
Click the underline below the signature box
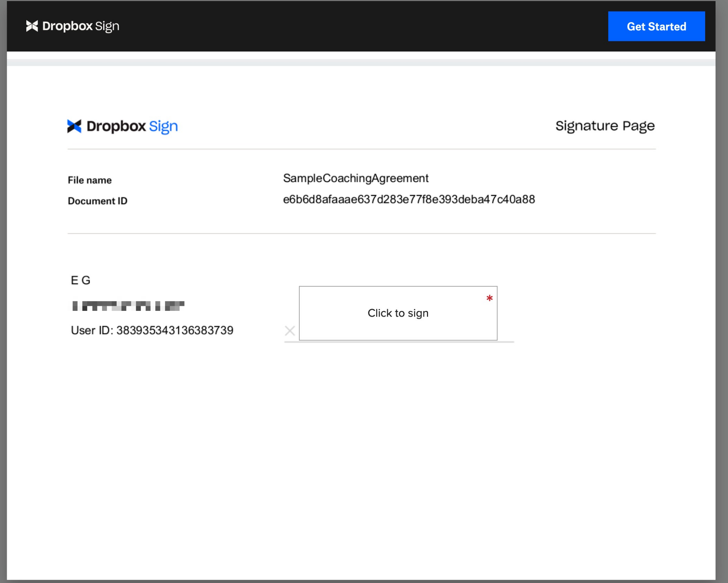[398, 341]
